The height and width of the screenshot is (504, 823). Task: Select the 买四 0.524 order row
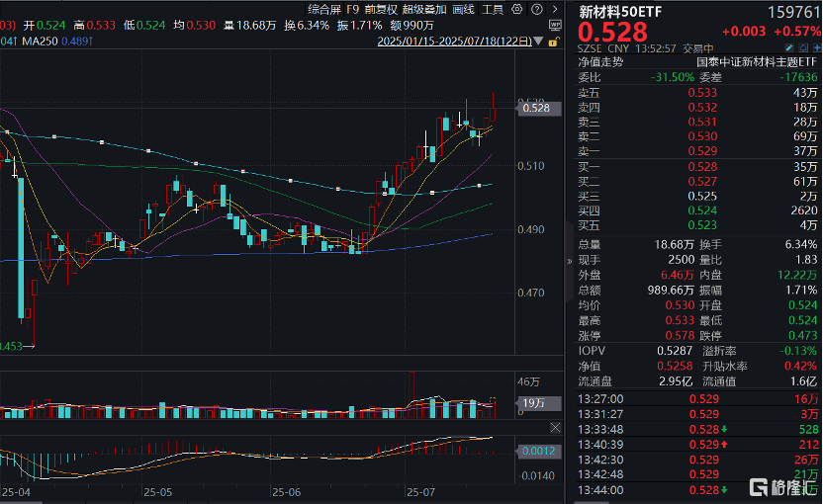697,210
